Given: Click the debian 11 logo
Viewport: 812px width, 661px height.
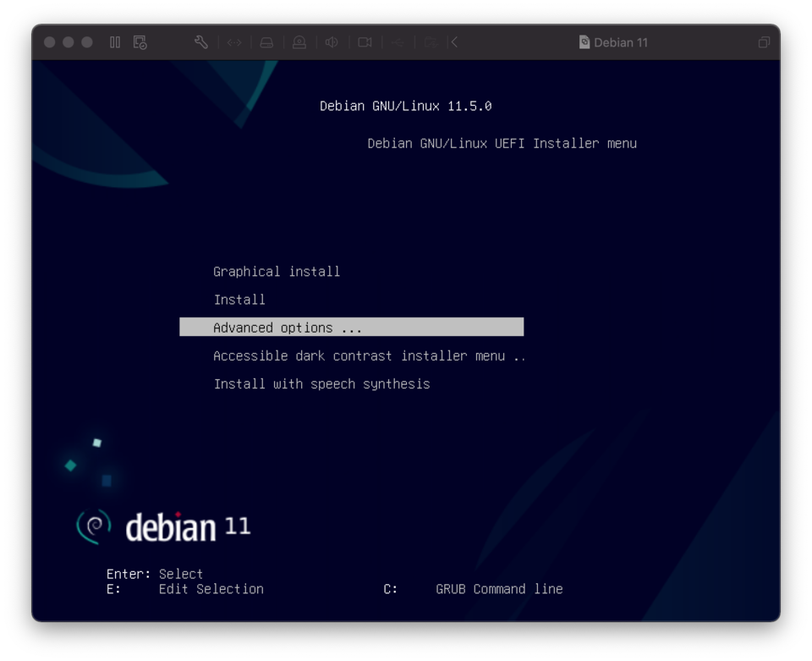Looking at the screenshot, I should point(159,526).
